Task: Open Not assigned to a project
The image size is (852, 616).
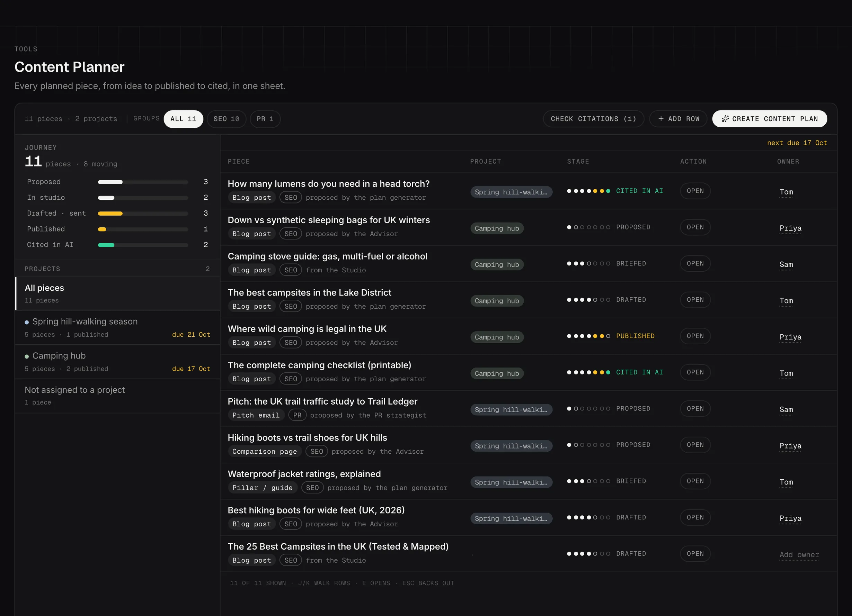Action: [117, 396]
